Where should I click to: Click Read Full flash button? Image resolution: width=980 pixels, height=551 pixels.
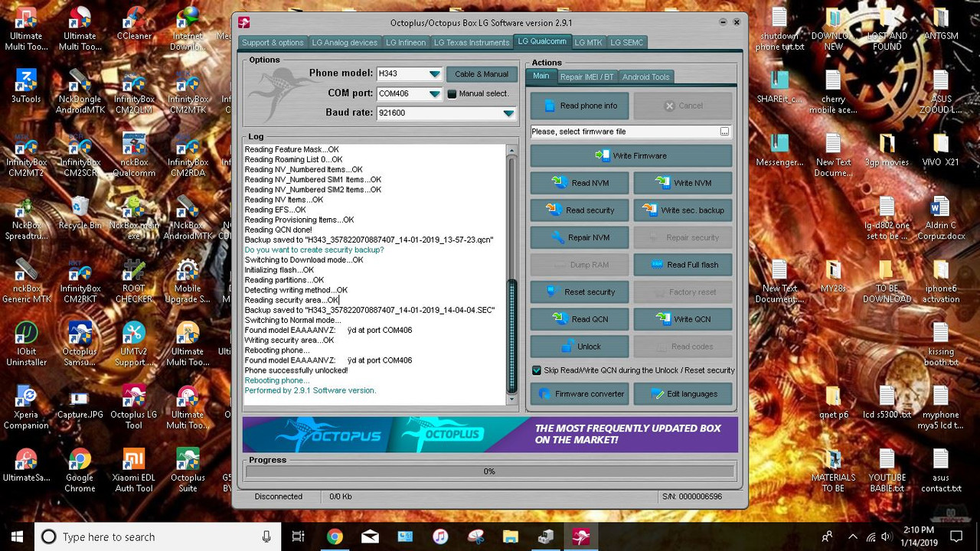click(x=683, y=265)
